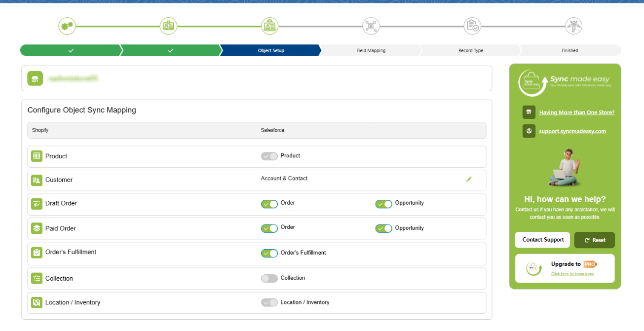Edit Customer mapping with the pencil icon
This screenshot has height=331, width=644.
click(x=469, y=179)
